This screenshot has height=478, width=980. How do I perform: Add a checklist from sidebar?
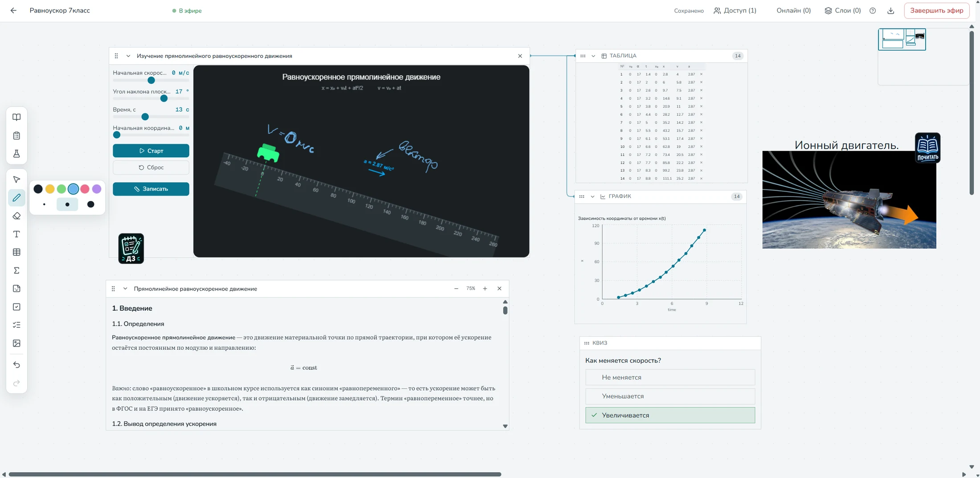(16, 325)
